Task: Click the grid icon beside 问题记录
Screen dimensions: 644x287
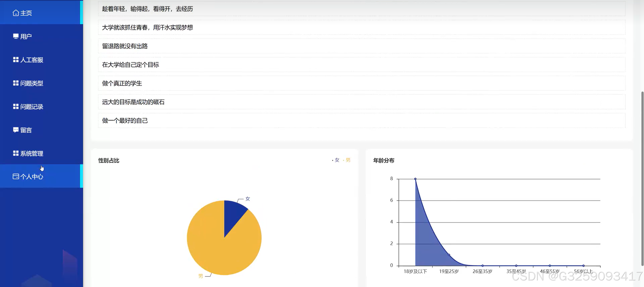Action: pos(16,107)
